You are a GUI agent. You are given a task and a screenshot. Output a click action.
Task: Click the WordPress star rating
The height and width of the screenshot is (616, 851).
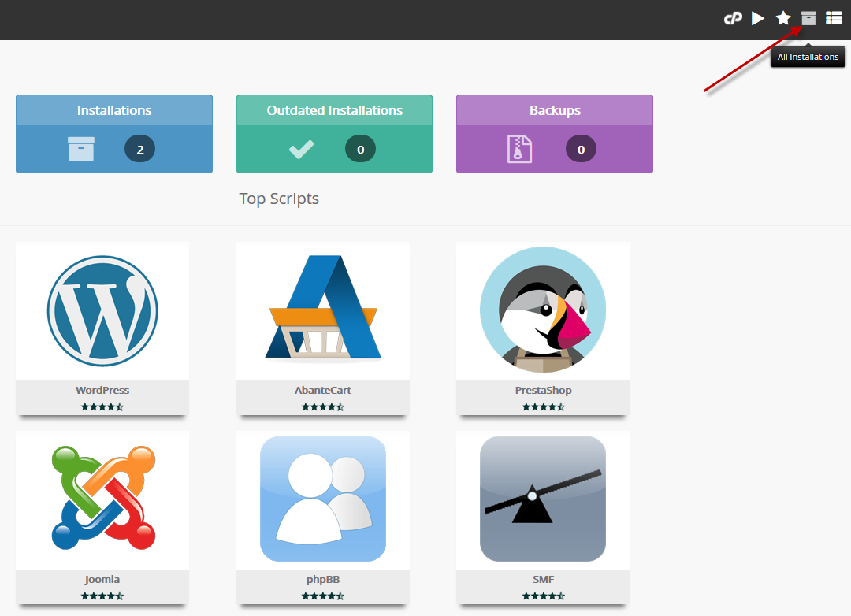[102, 406]
